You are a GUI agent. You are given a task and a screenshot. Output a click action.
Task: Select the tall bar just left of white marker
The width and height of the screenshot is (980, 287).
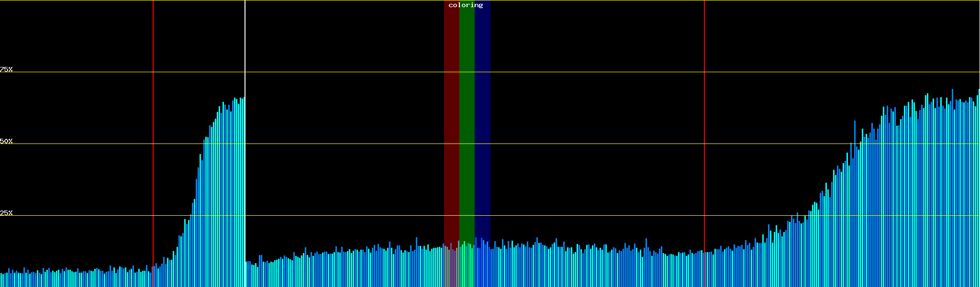pyautogui.click(x=243, y=191)
